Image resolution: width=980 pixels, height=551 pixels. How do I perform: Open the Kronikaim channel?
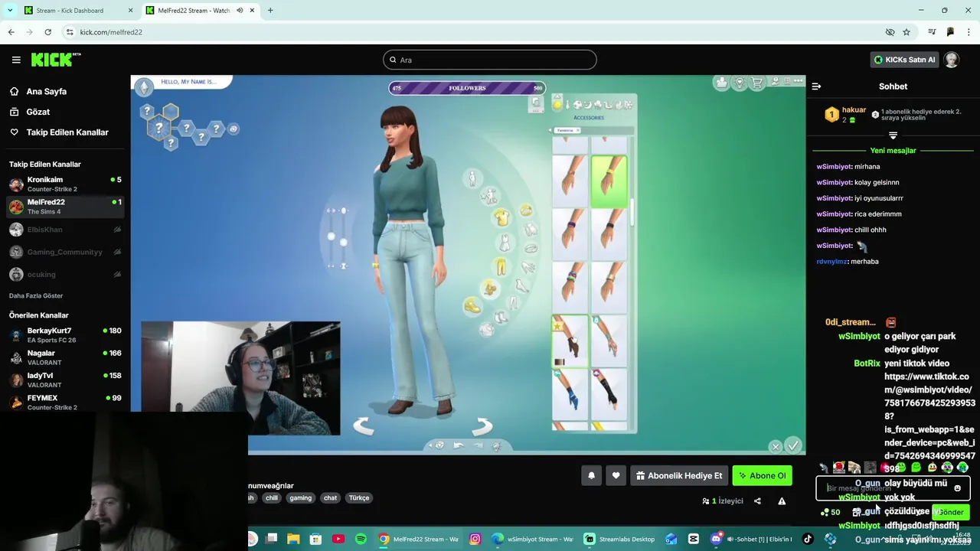point(65,184)
